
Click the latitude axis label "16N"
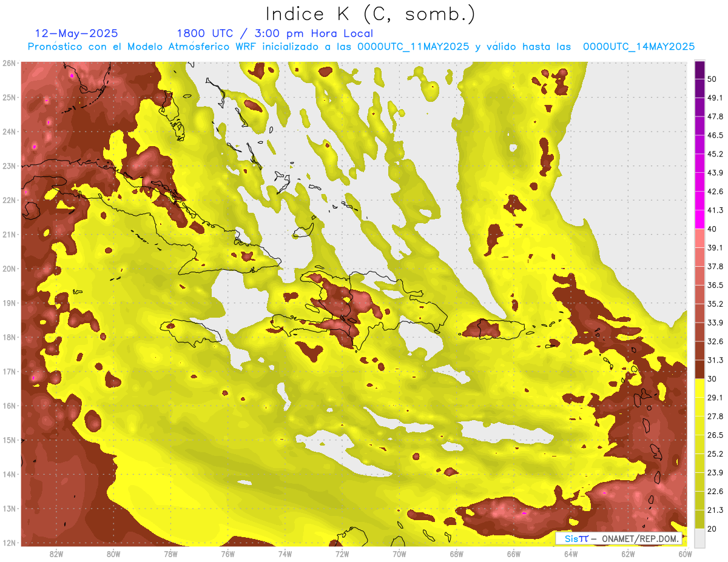click(8, 406)
